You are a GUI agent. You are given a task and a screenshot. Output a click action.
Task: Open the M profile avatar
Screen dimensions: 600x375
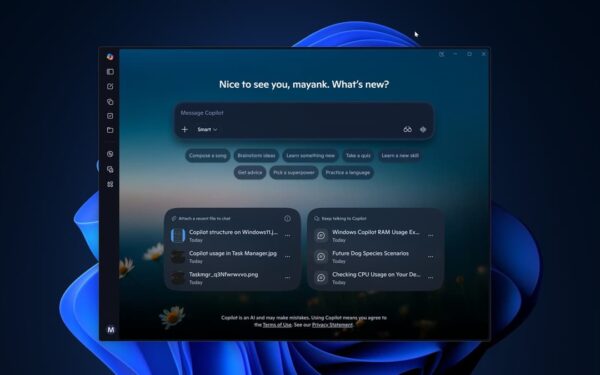(111, 329)
